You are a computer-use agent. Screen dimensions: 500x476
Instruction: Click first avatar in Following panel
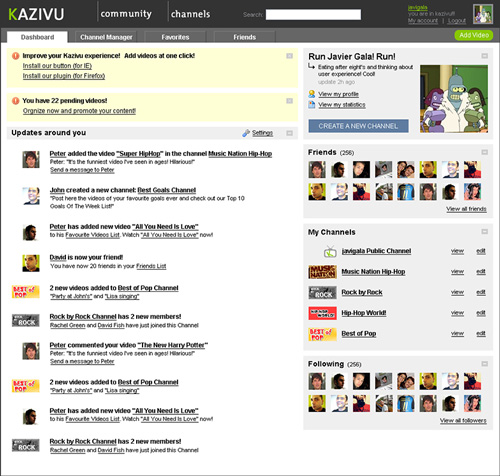317,381
